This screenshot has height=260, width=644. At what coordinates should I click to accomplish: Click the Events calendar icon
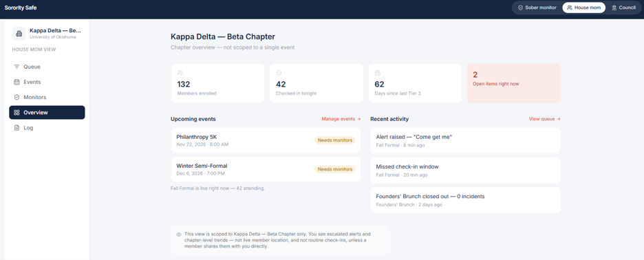(x=17, y=82)
